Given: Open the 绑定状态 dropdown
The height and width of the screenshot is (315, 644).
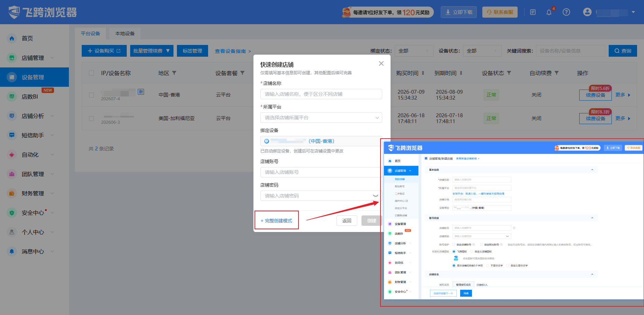Looking at the screenshot, I should coord(414,51).
